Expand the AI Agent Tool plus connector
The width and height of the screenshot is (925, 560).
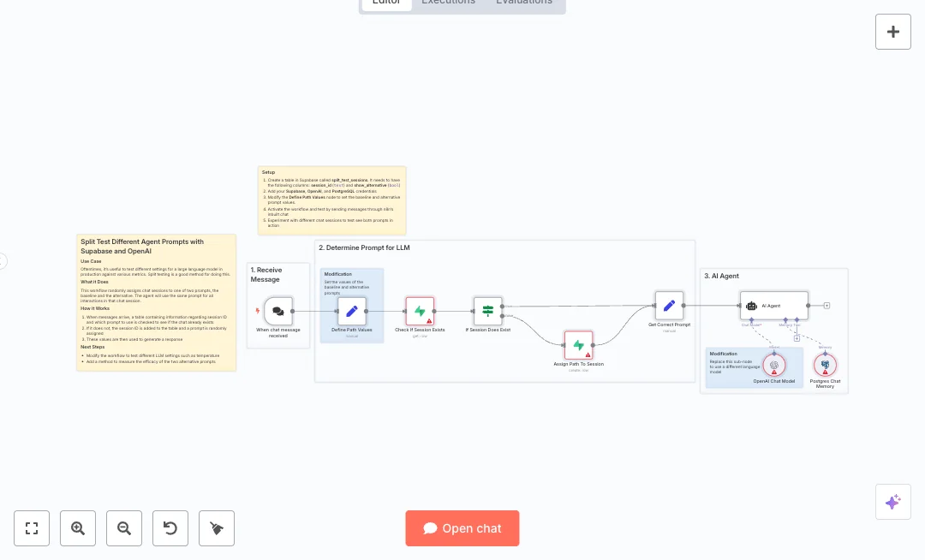click(x=797, y=338)
